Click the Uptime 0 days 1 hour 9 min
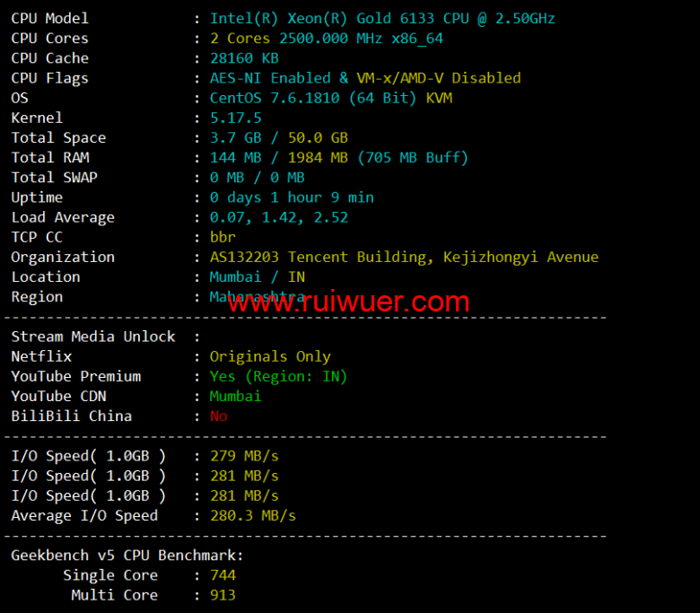The height and width of the screenshot is (613, 700). [x=292, y=197]
